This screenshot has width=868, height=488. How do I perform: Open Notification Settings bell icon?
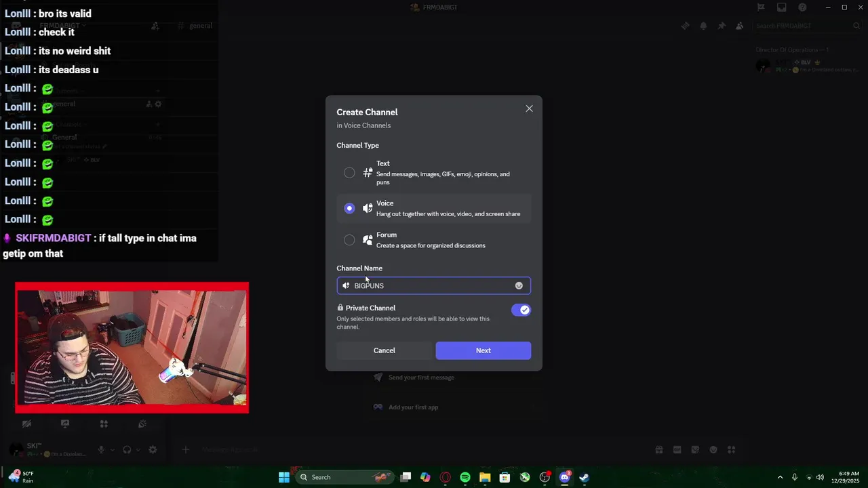(x=703, y=26)
